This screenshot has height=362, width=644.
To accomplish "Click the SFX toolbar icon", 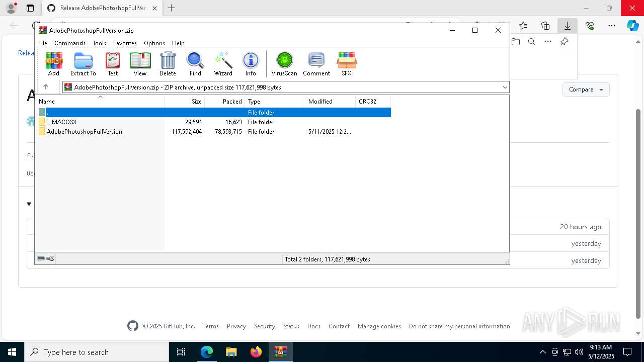I will 347,64.
